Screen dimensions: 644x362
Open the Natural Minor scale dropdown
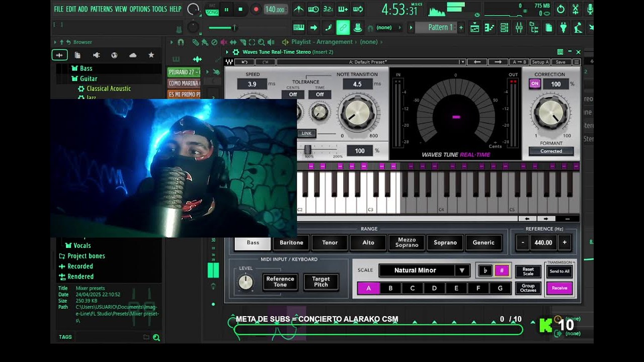[x=424, y=270]
